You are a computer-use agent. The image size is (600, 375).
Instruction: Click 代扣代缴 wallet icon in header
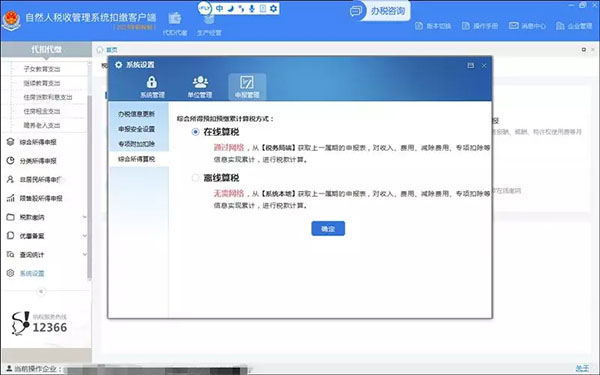(x=175, y=24)
